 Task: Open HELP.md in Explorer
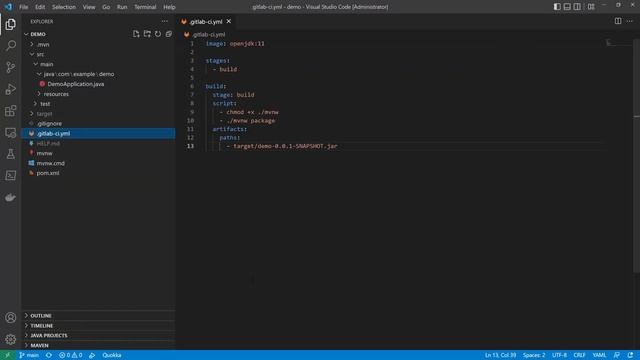(98, 143)
